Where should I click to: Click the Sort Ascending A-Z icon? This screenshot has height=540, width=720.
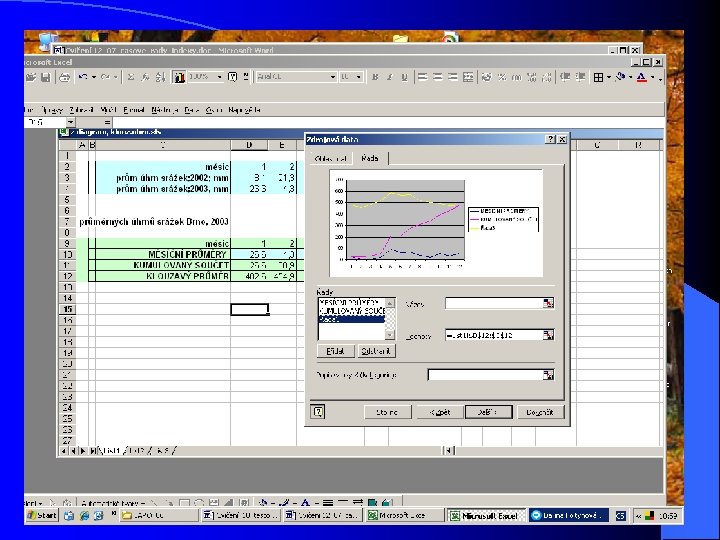point(160,77)
